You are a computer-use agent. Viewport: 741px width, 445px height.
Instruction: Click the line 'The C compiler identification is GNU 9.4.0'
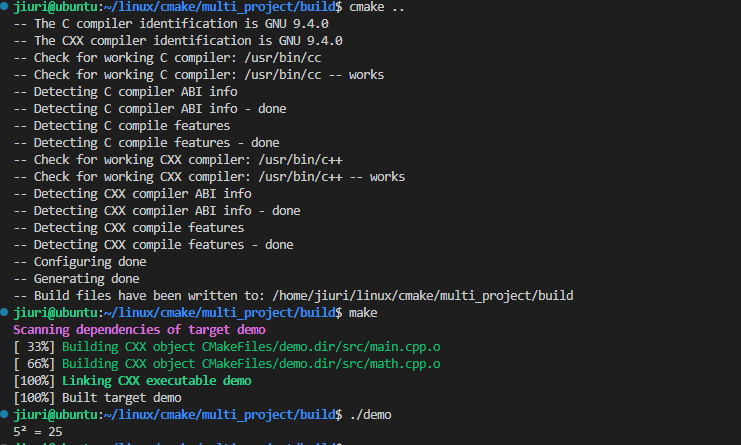click(x=171, y=24)
